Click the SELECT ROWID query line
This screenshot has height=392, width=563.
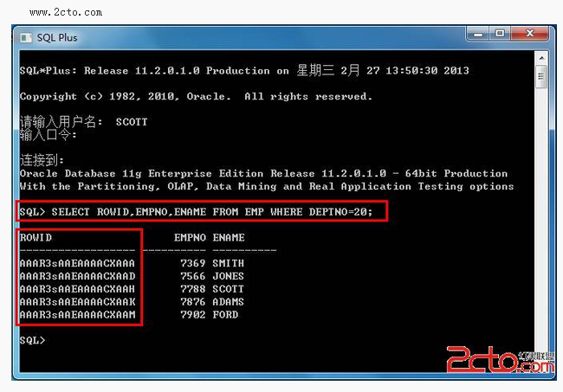coord(196,212)
